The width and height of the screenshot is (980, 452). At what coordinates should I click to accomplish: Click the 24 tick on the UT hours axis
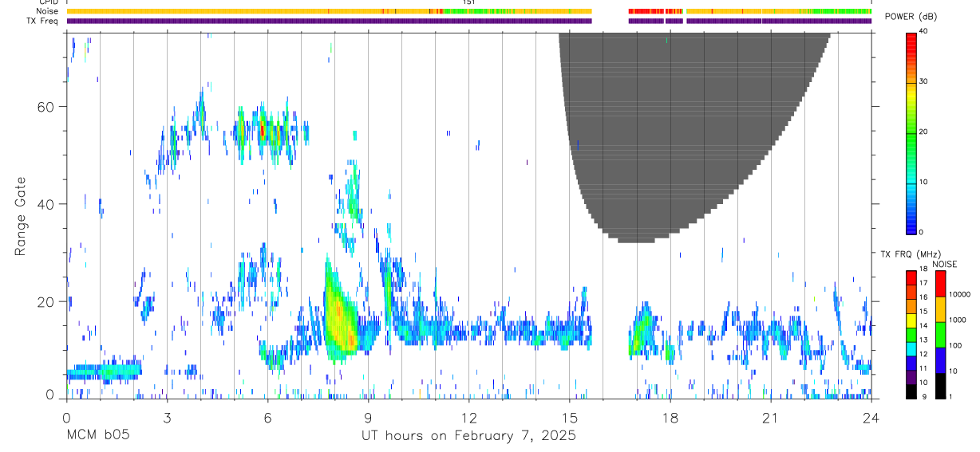(871, 417)
